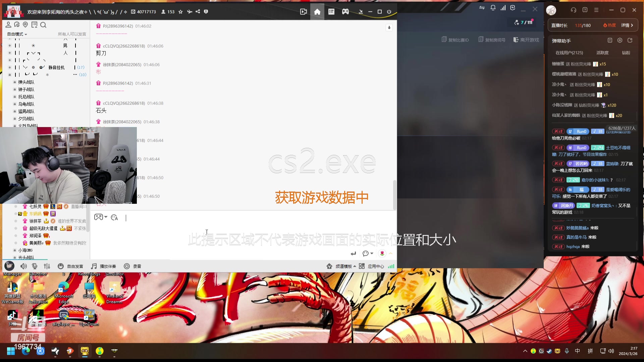The width and height of the screenshot is (644, 362).
Task: Toggle 自由发言 free speech mode
Action: 70,266
